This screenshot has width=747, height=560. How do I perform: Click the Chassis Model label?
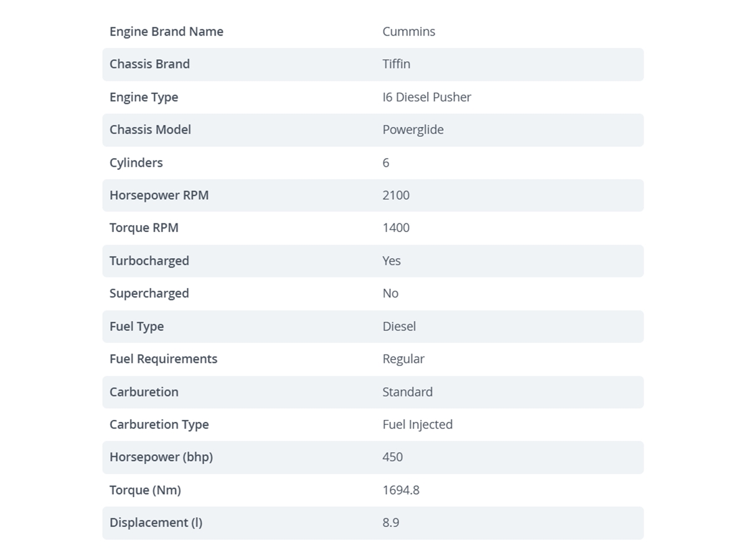pos(150,130)
